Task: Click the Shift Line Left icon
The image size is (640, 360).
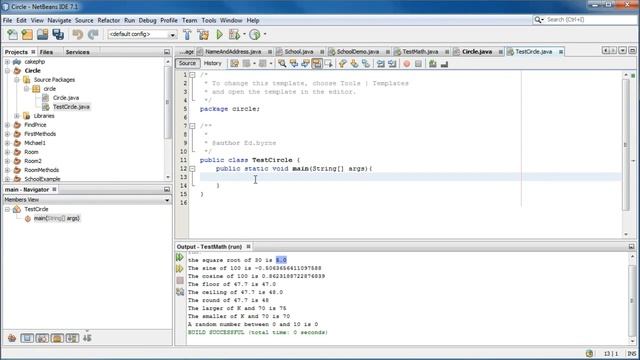Action: point(381,64)
